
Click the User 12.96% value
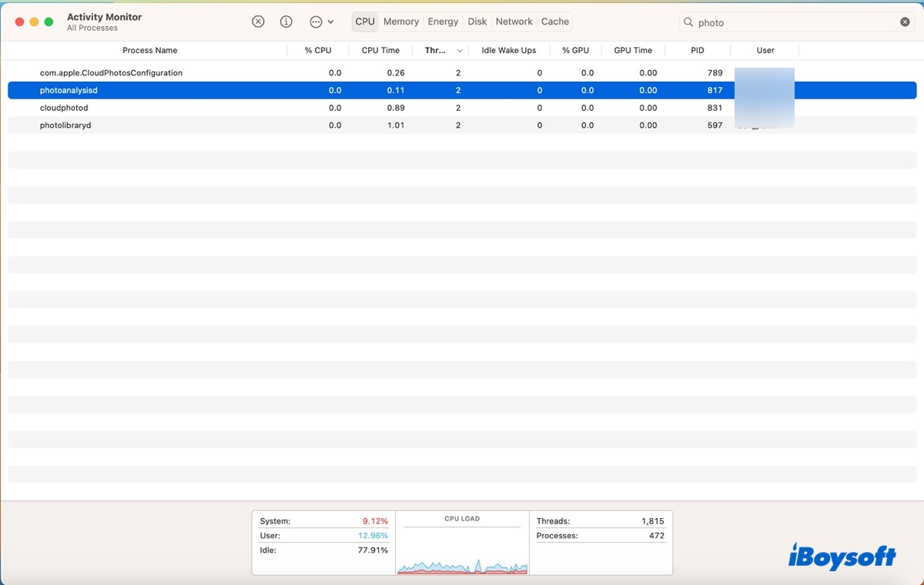pos(373,536)
